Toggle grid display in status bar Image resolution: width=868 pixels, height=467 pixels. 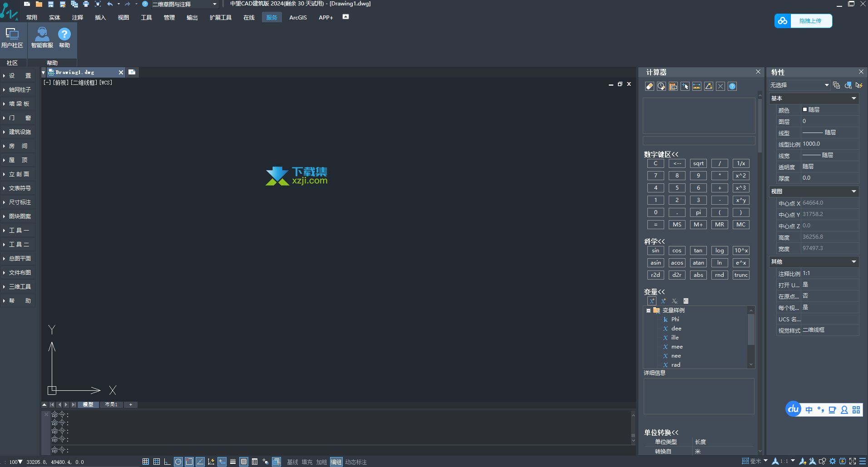tap(157, 462)
